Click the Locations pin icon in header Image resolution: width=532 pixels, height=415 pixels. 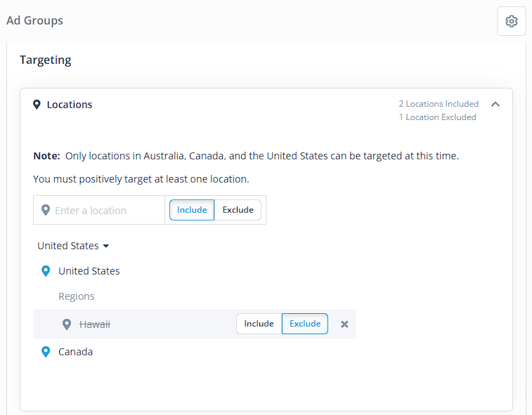[37, 105]
